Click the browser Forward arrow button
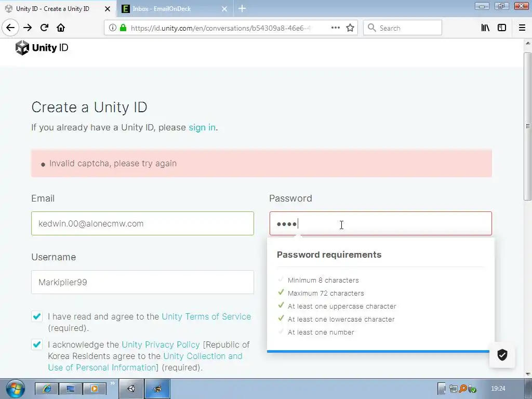532x399 pixels. click(x=28, y=28)
